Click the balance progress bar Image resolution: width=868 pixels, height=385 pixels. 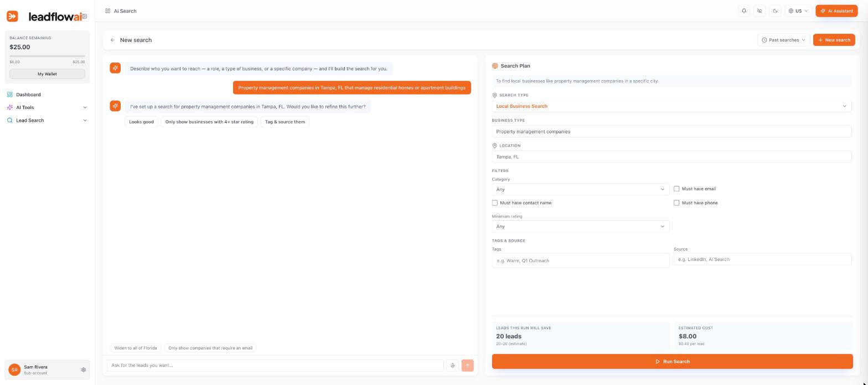[x=47, y=56]
